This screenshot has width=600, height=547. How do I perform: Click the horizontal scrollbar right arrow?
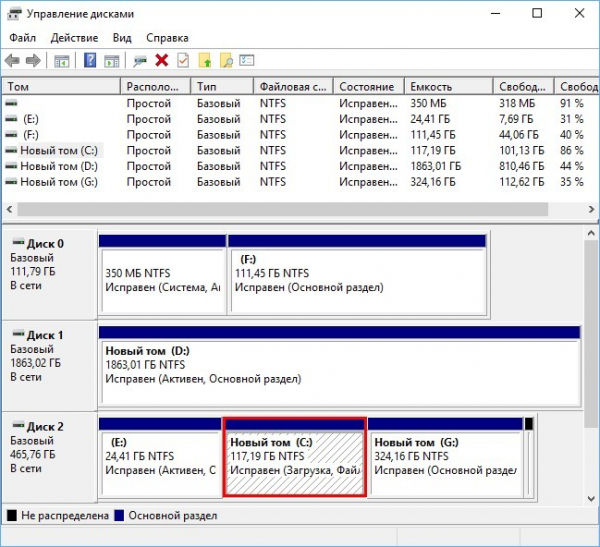[591, 209]
